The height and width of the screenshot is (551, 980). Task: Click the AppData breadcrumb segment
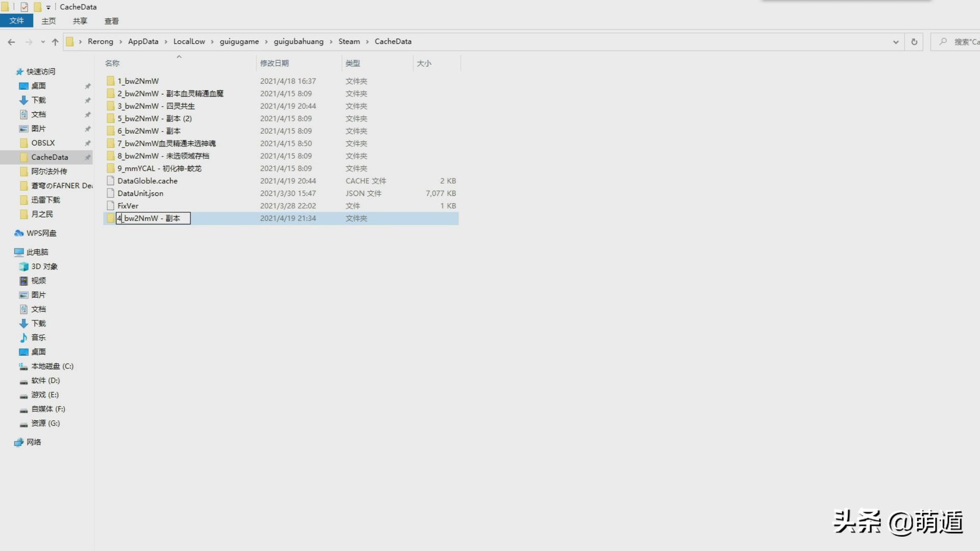pos(143,42)
